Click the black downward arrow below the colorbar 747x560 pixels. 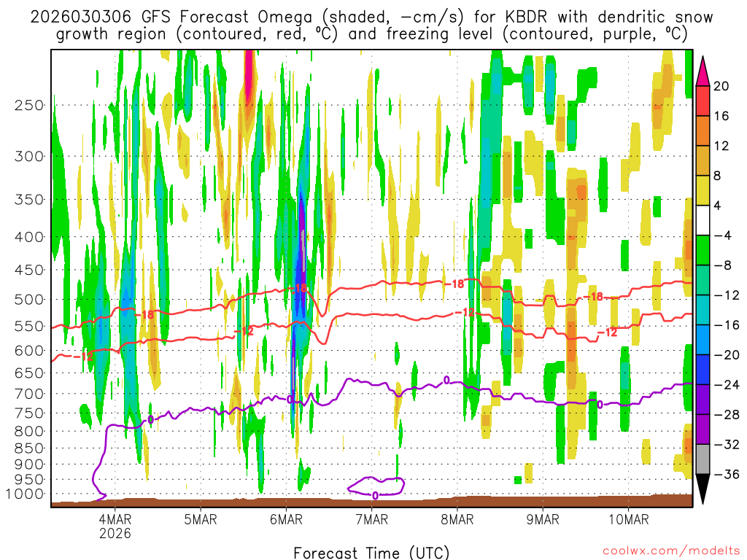pyautogui.click(x=703, y=489)
